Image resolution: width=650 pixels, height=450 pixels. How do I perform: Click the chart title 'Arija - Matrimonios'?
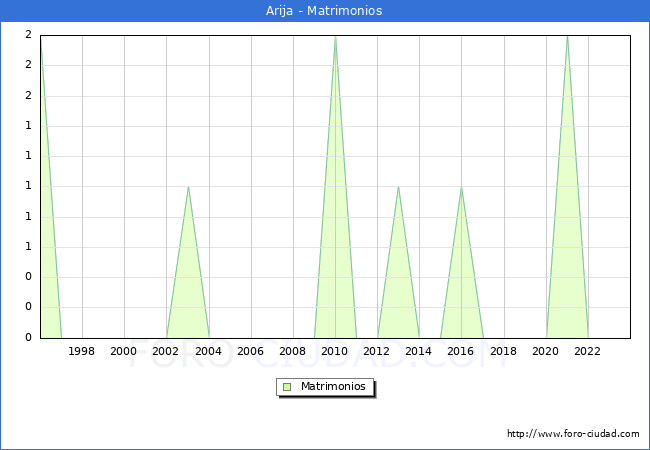tap(324, 11)
